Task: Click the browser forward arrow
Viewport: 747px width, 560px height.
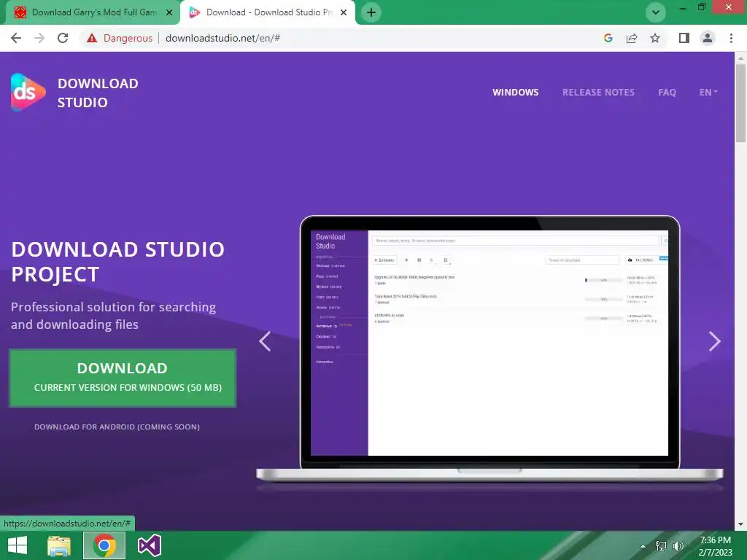Action: [39, 38]
